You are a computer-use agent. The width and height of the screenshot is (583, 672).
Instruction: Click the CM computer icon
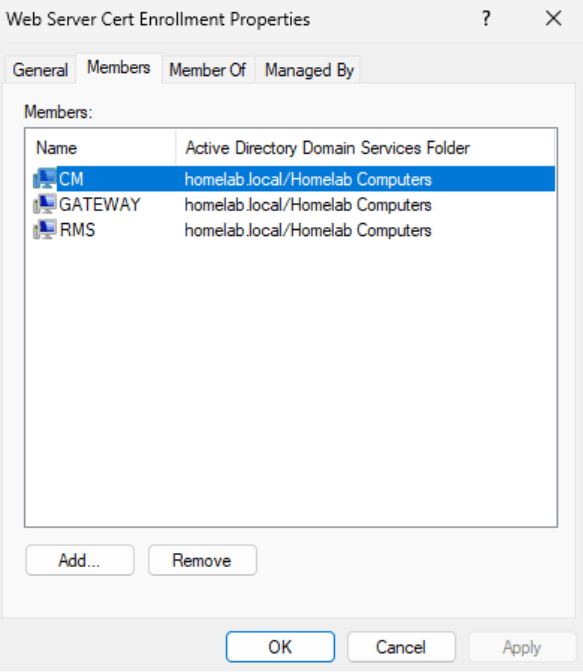45,179
